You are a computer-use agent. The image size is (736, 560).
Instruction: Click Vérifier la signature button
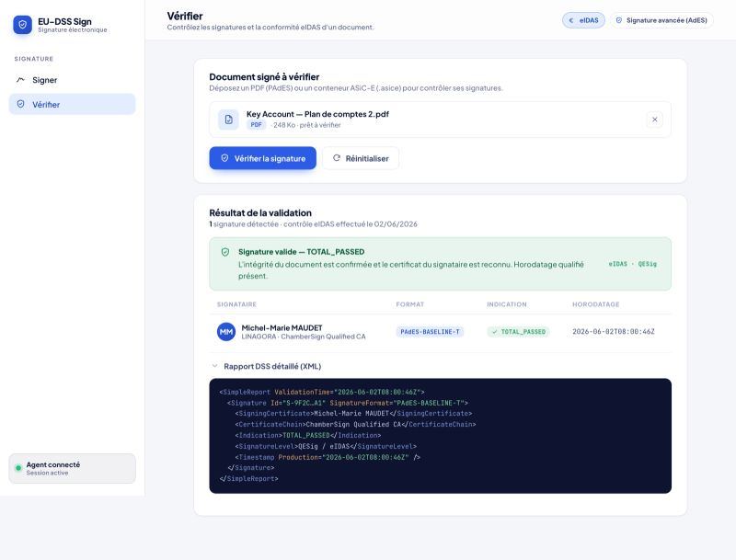click(262, 158)
